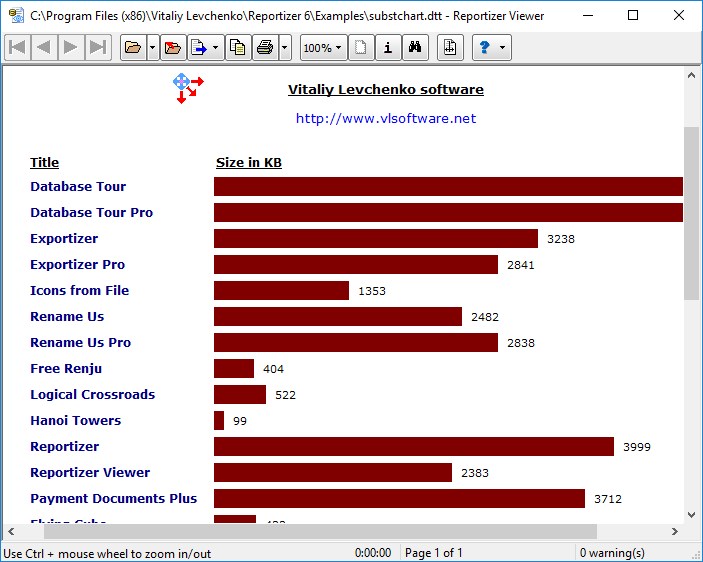Viewport: 703px width, 562px height.
Task: Click the Open file folder icon
Action: pos(132,47)
